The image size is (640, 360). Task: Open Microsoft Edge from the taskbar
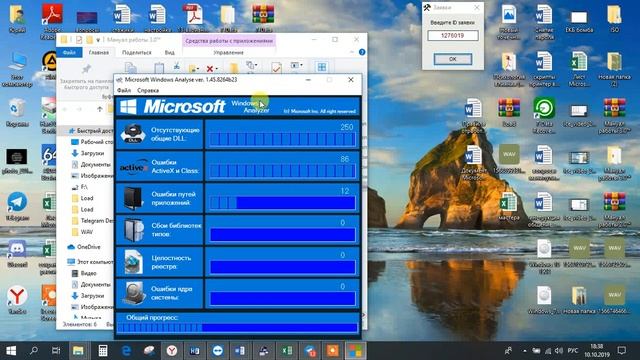point(126,351)
